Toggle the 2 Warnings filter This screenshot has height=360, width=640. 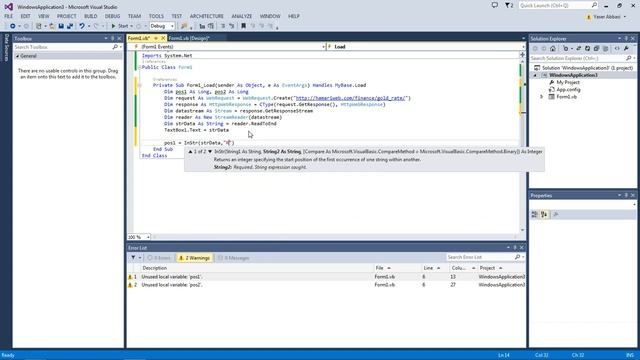(x=194, y=258)
